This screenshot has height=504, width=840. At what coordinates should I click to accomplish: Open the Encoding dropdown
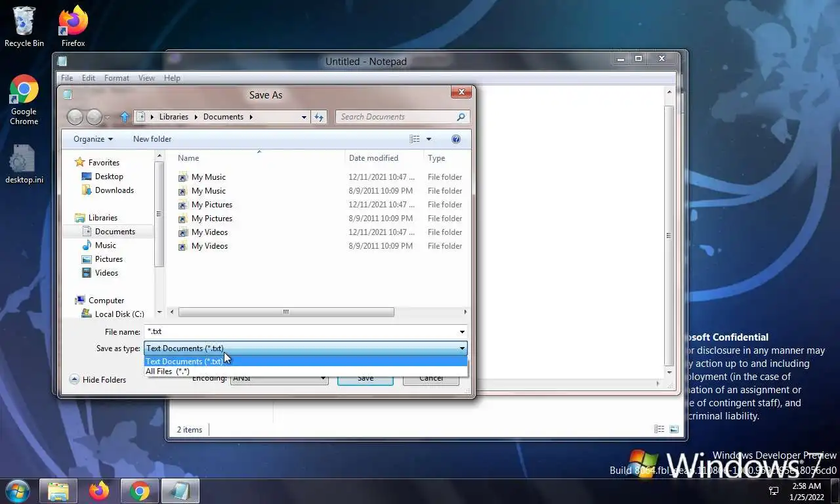point(280,378)
